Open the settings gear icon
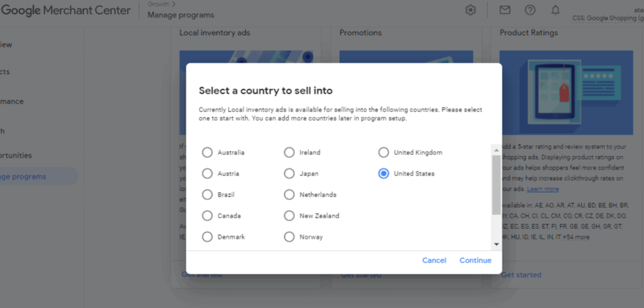The height and width of the screenshot is (308, 644). tap(470, 11)
